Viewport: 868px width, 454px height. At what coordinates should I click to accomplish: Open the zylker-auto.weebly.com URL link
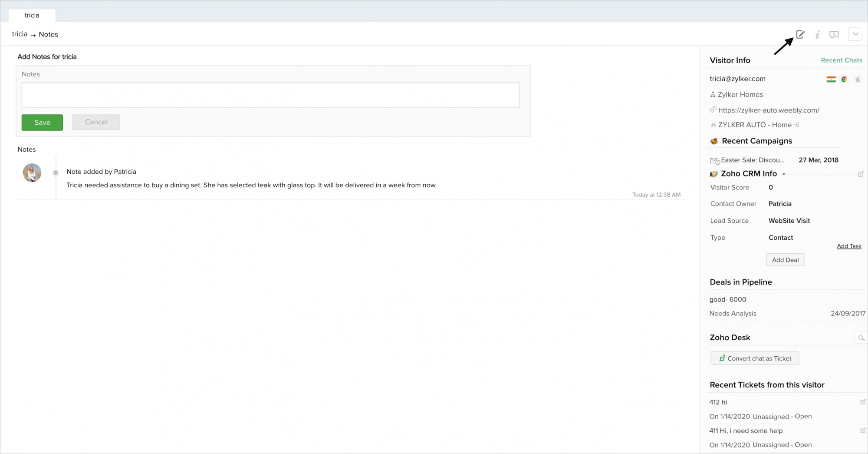point(769,110)
